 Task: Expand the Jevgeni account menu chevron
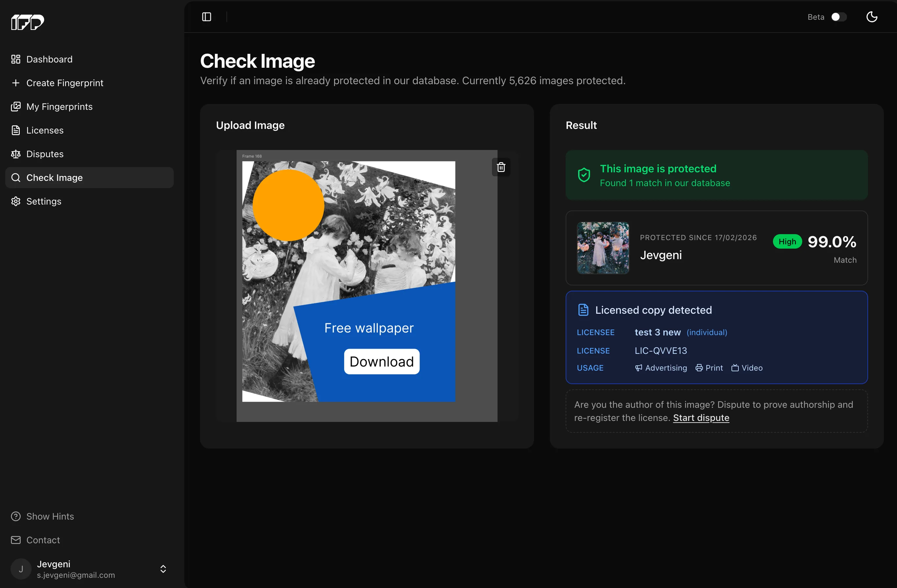tap(163, 569)
